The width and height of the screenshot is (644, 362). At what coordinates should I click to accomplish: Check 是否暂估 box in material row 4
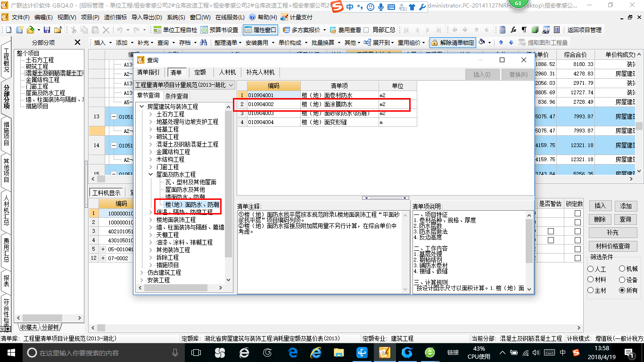click(551, 240)
